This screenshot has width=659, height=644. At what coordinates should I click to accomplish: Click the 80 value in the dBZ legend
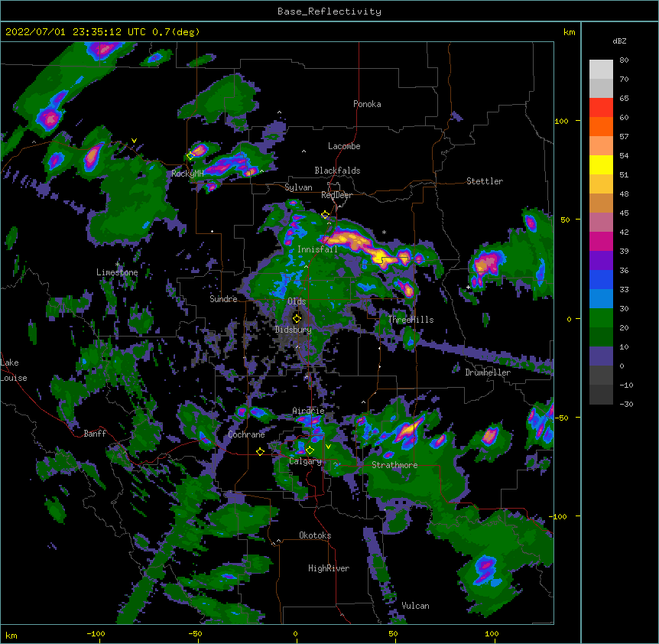pyautogui.click(x=624, y=60)
